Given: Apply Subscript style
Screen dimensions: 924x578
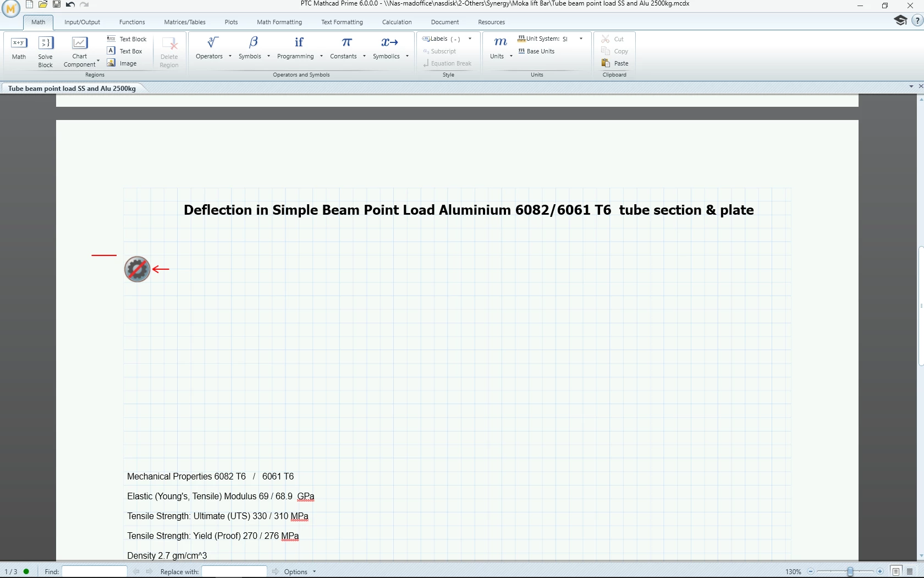Looking at the screenshot, I should 439,51.
